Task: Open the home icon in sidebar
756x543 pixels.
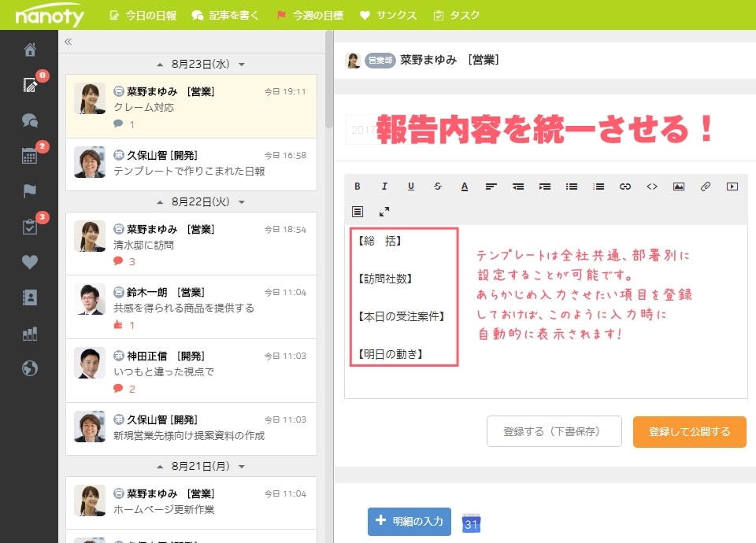Action: [30, 49]
